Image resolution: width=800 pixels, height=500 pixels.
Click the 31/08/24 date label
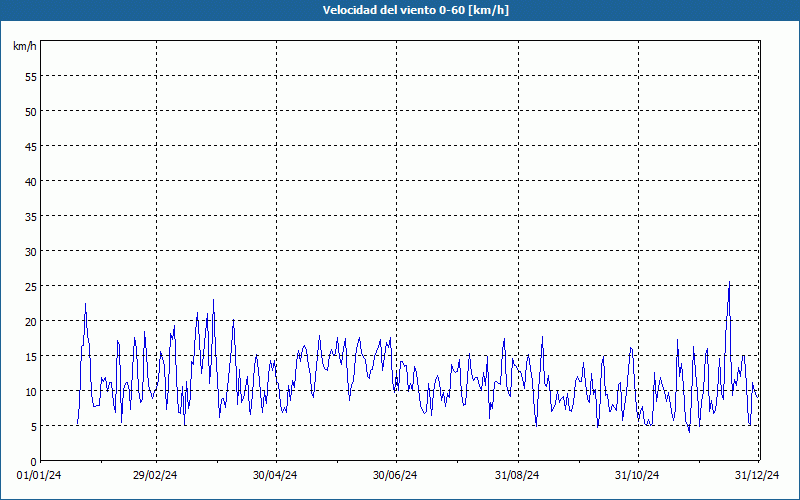pos(518,475)
